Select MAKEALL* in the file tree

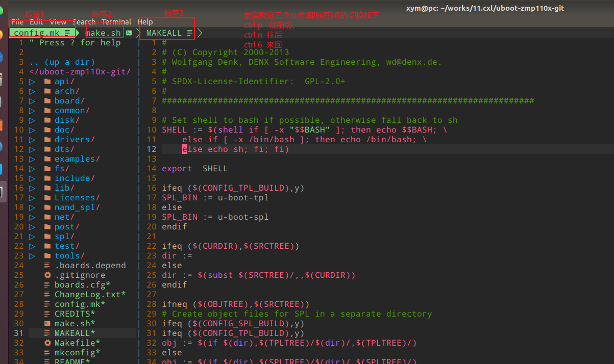[75, 333]
